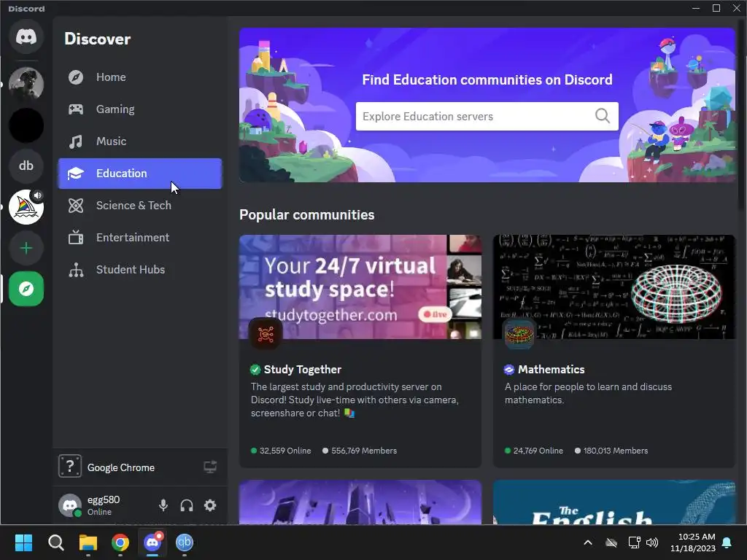The width and height of the screenshot is (747, 560).
Task: Open the server with the portrait avatar
Action: (x=26, y=84)
